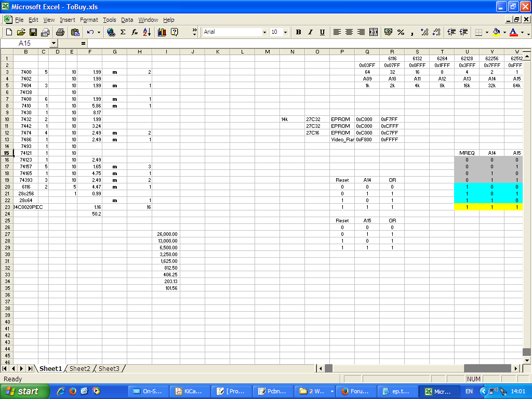Apply the yellow Fill Color

(x=496, y=32)
